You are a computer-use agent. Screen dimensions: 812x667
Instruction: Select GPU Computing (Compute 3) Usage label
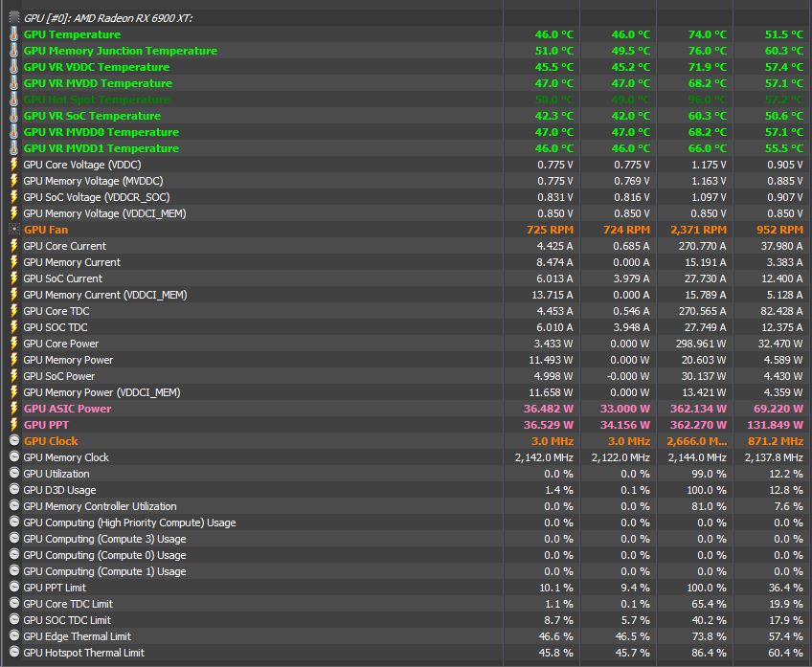point(104,539)
